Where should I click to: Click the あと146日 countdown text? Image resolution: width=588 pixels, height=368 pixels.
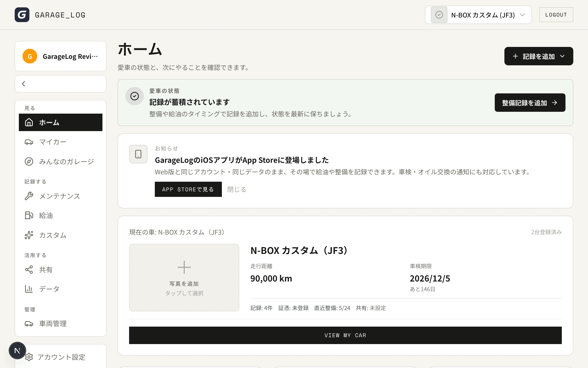click(x=422, y=289)
